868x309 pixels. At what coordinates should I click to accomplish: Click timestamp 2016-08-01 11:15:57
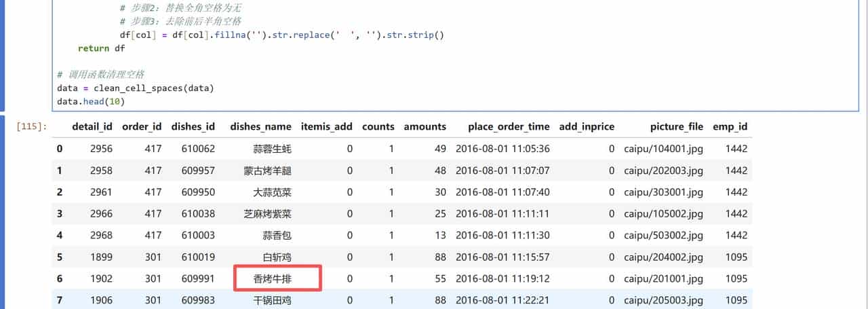[502, 257]
